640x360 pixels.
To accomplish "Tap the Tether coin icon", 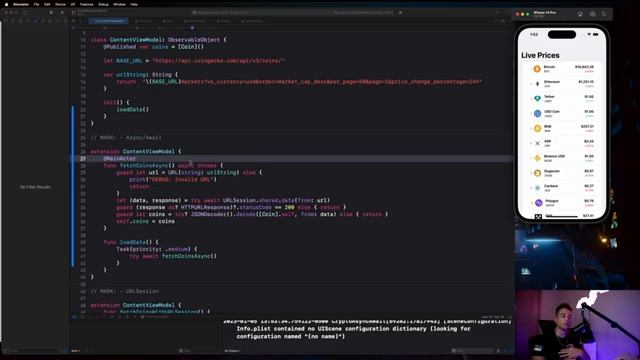I will pyautogui.click(x=537, y=98).
